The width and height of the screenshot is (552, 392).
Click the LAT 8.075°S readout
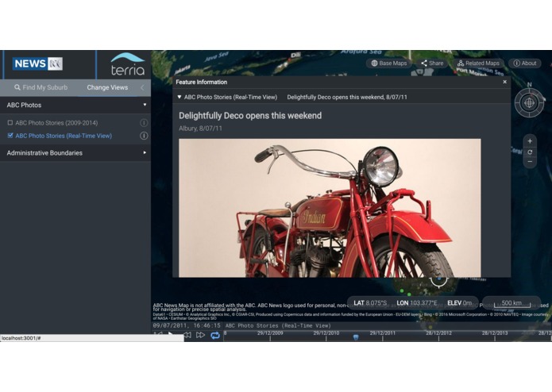pos(370,303)
